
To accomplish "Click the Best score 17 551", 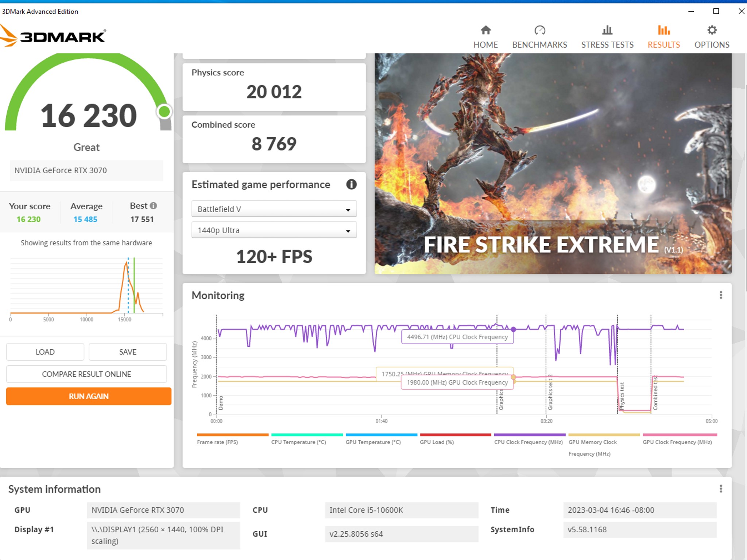I will [142, 219].
